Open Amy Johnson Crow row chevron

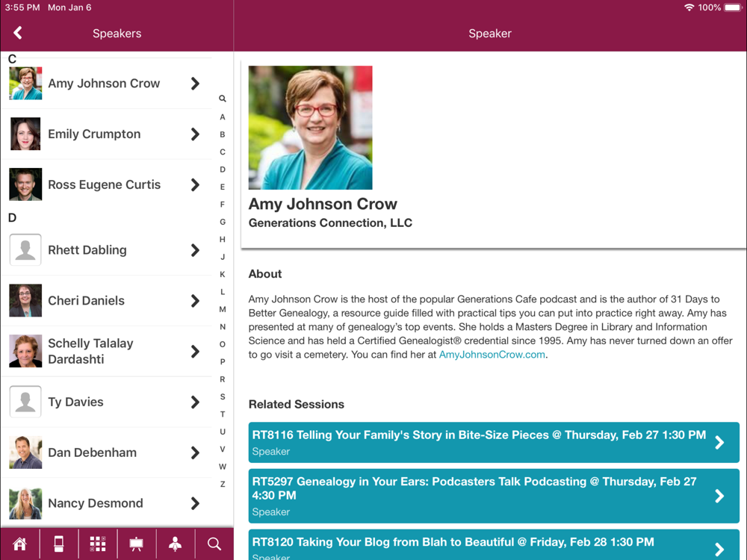tap(195, 84)
